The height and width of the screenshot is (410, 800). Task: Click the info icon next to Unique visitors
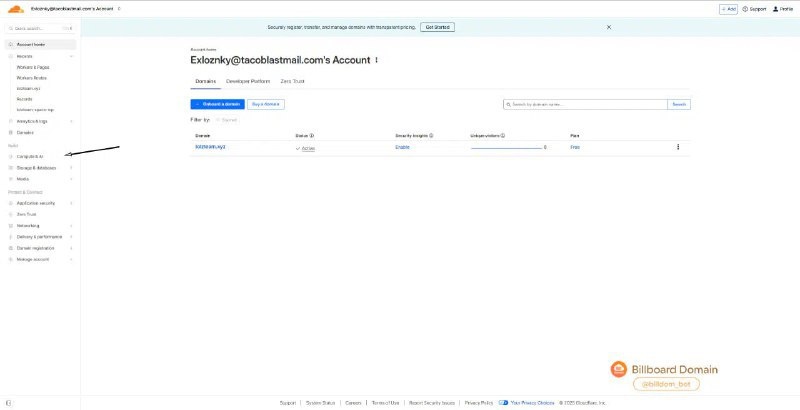point(503,136)
